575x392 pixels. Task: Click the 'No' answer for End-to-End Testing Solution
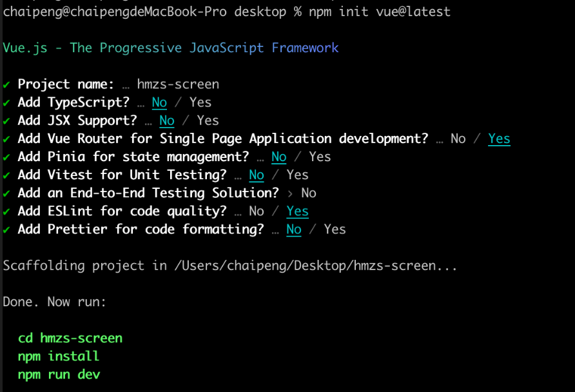point(309,193)
